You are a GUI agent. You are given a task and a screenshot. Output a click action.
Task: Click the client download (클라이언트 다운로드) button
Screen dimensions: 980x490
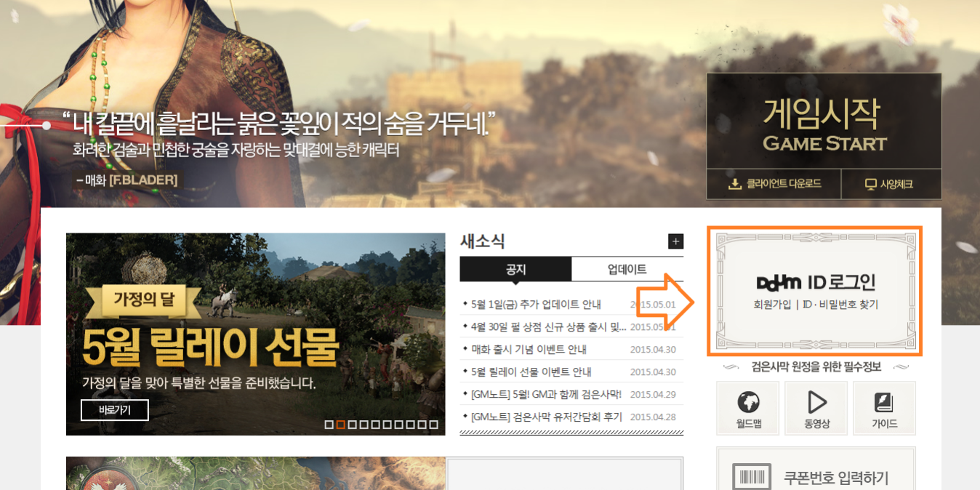[774, 184]
